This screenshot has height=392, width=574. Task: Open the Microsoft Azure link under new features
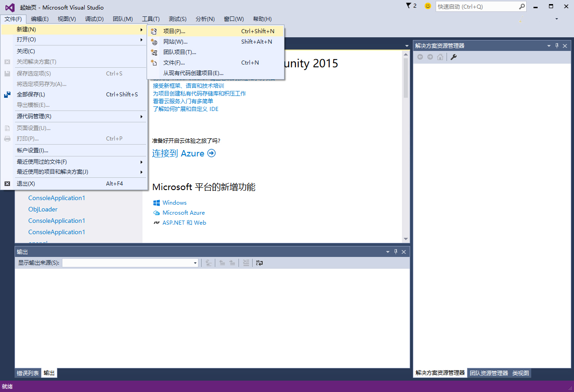click(183, 213)
